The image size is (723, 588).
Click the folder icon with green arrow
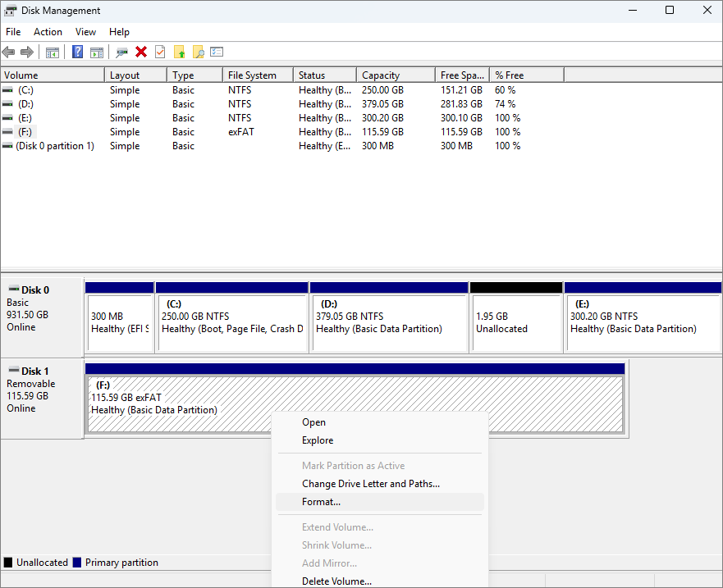[x=180, y=52]
